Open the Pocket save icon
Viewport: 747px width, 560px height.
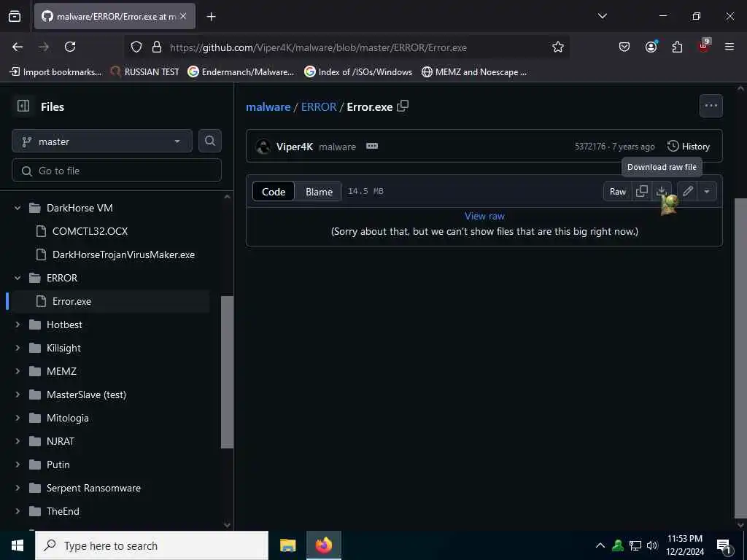point(624,47)
